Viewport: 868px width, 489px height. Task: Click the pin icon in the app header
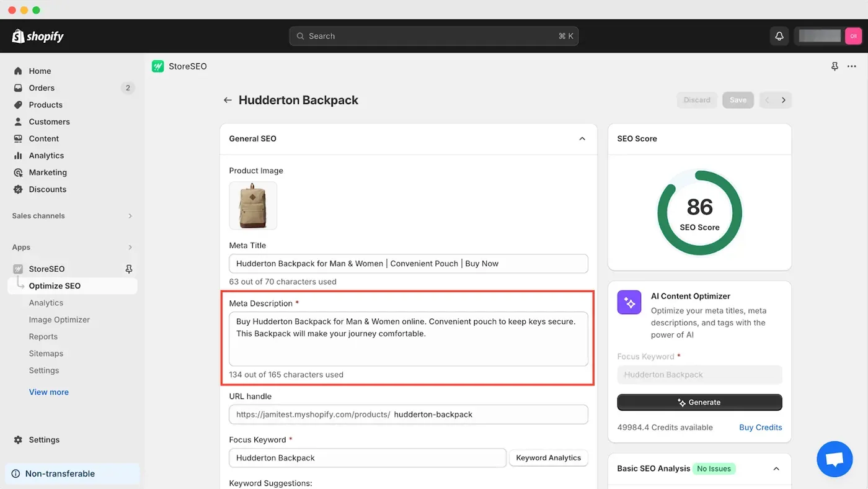coord(835,66)
